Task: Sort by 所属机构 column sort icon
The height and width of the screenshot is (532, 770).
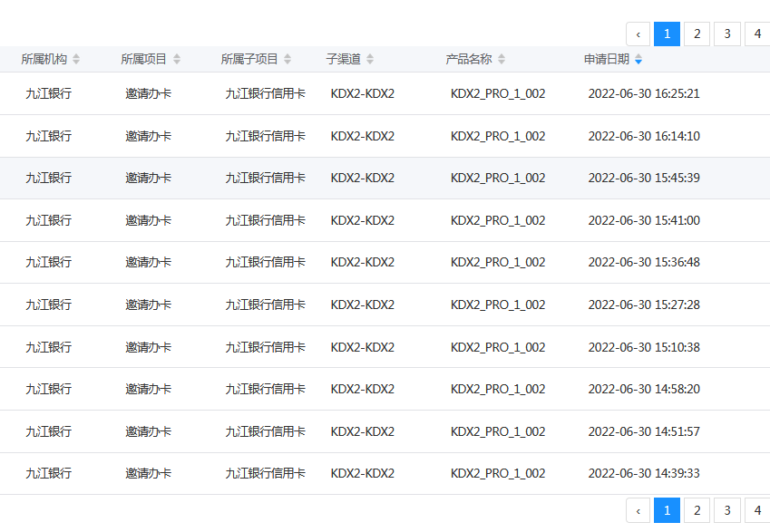Action: point(76,60)
